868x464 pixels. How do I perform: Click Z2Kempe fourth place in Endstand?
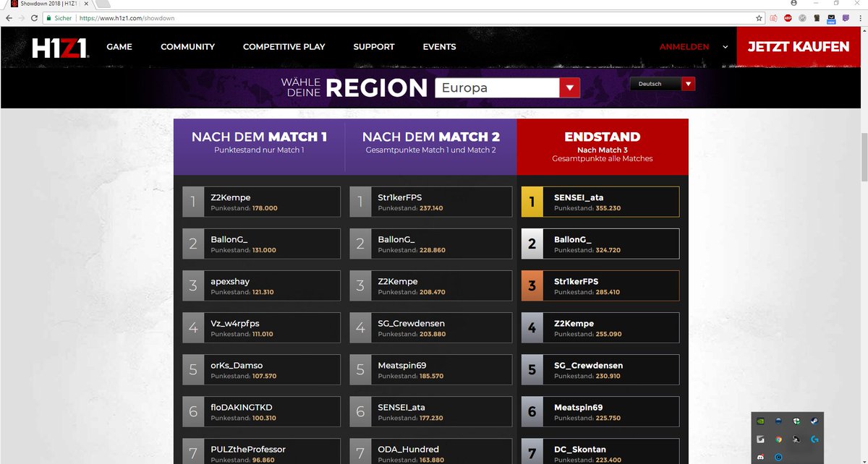pos(601,327)
